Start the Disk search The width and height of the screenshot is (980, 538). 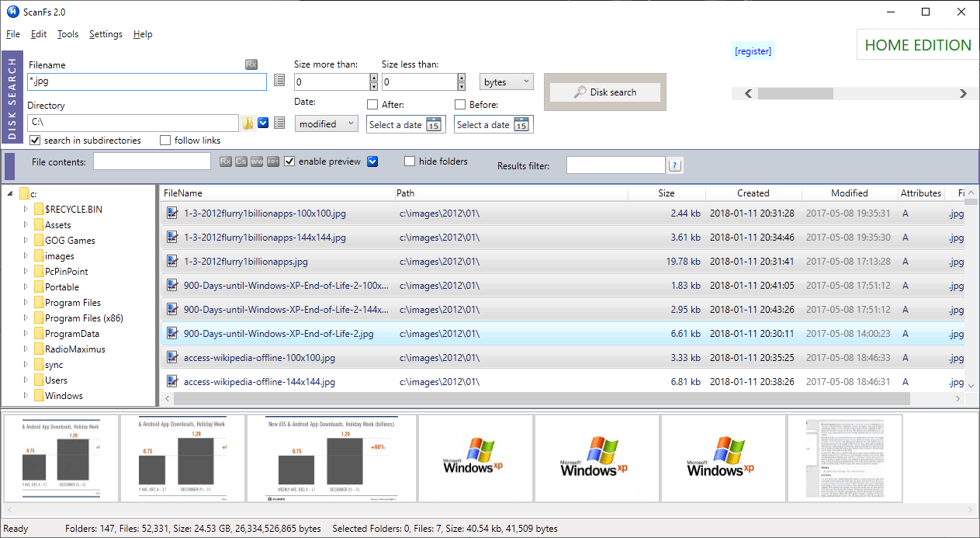605,92
